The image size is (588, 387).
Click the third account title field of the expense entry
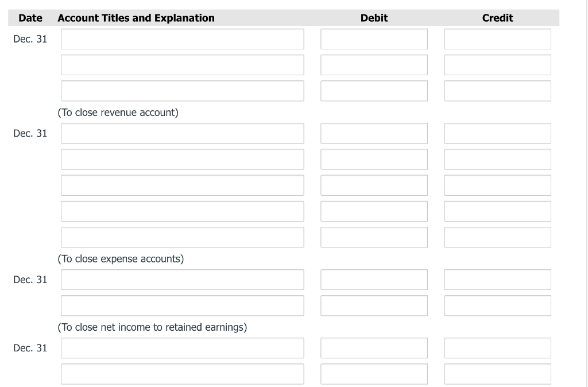click(182, 184)
